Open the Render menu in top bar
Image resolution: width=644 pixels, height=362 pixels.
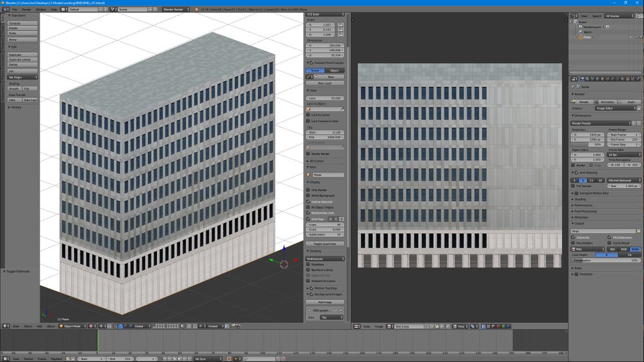pos(26,9)
